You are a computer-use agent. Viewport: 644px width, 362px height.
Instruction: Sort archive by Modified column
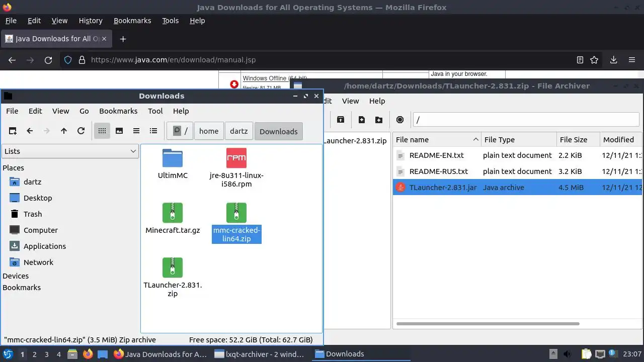coord(621,140)
